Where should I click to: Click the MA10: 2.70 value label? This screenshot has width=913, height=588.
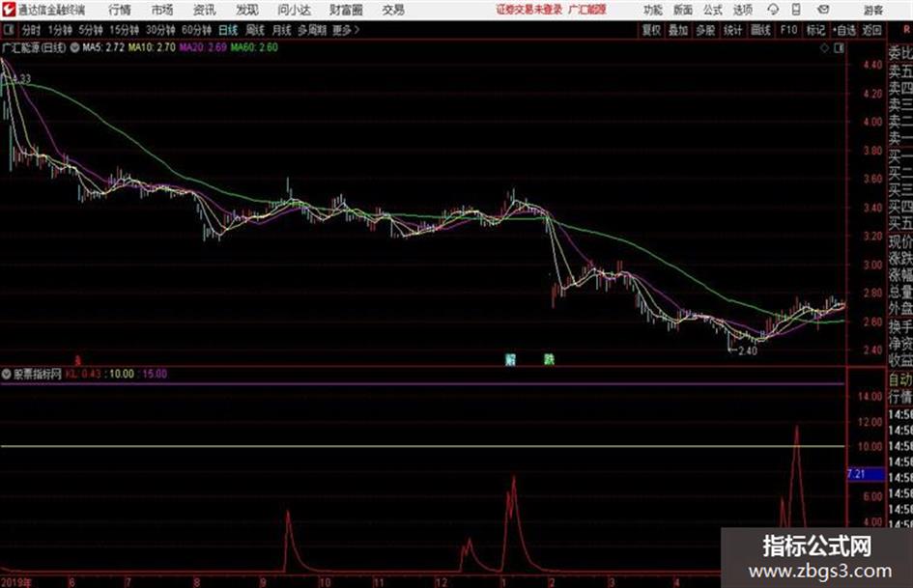coord(152,47)
